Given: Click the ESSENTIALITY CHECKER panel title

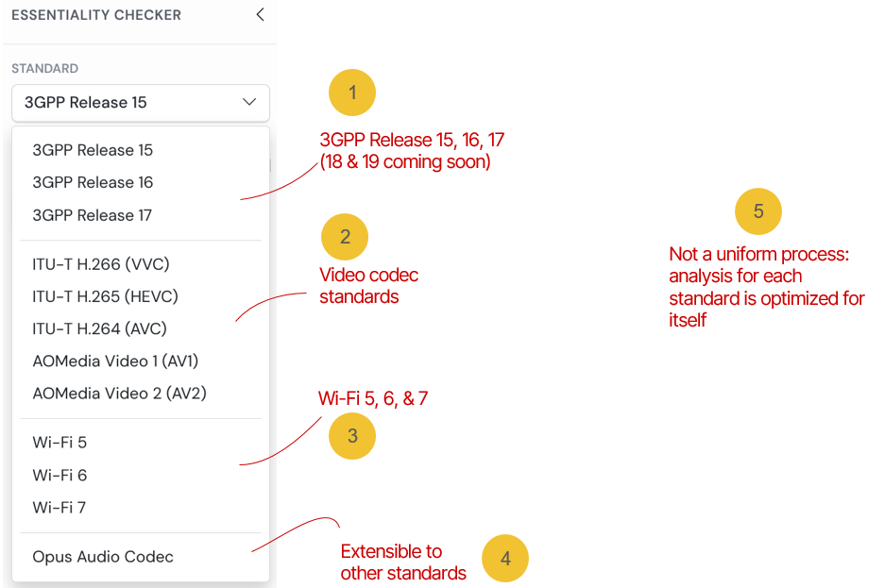Looking at the screenshot, I should tap(96, 15).
